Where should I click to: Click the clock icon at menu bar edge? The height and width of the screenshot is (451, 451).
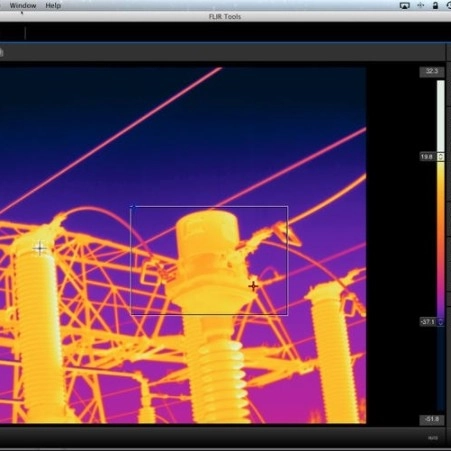449,5
